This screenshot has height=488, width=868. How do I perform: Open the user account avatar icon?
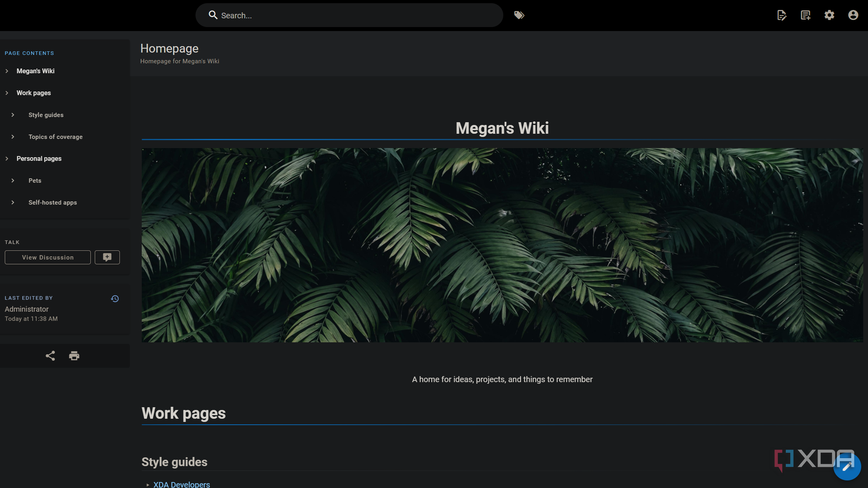click(x=853, y=15)
